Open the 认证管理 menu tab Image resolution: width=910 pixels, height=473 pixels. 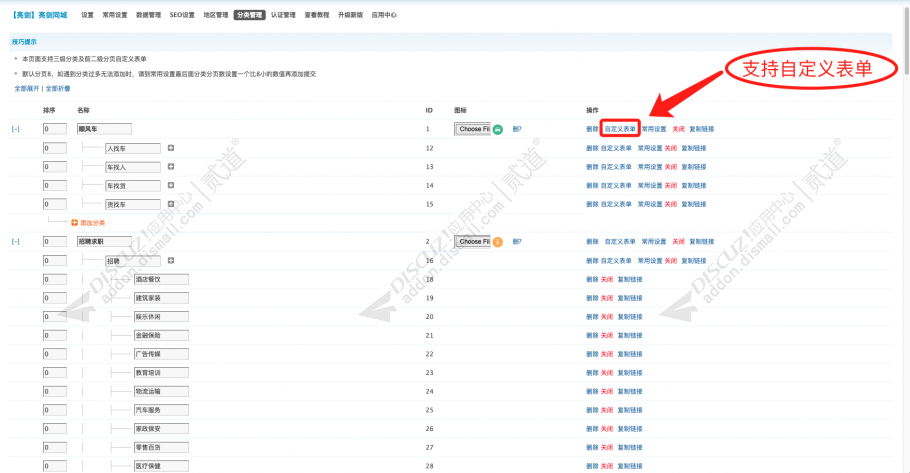tap(283, 15)
